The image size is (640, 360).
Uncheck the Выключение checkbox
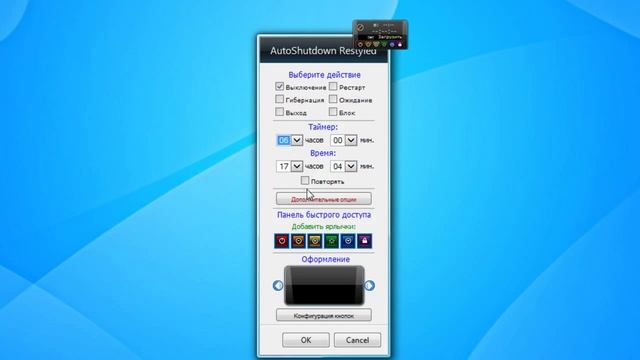pyautogui.click(x=280, y=86)
